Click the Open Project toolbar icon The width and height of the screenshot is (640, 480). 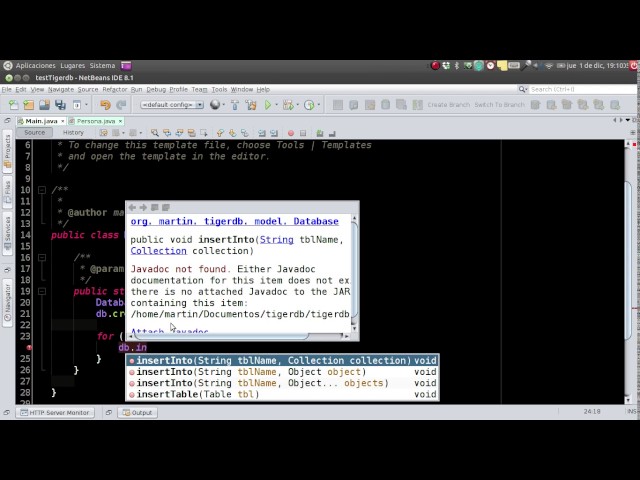(44, 105)
